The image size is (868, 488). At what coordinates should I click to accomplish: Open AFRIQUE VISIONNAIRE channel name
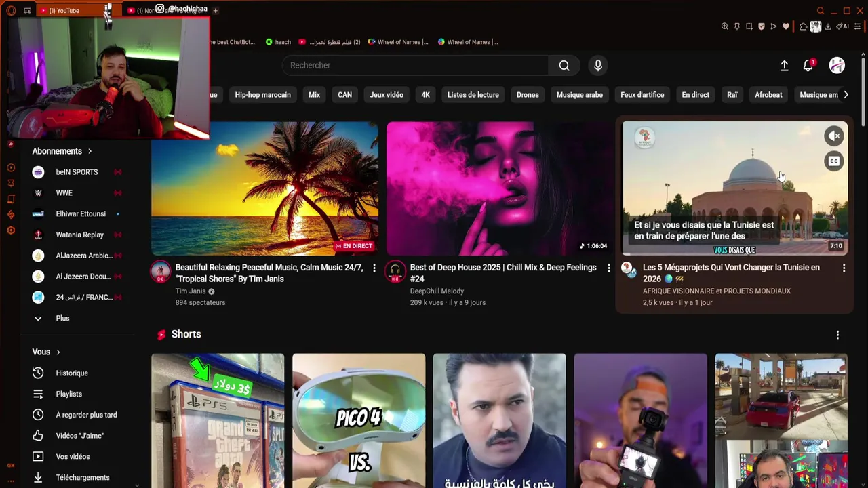click(717, 291)
